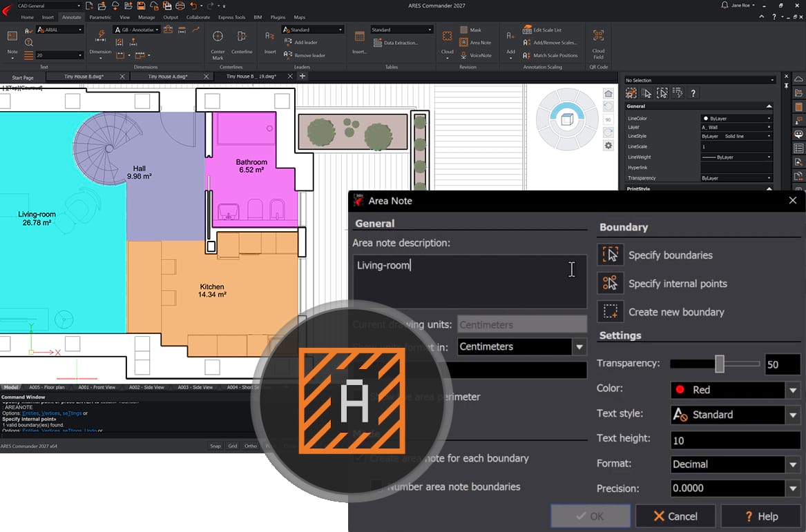
Task: Select the Specify internal points tool
Action: pos(610,283)
